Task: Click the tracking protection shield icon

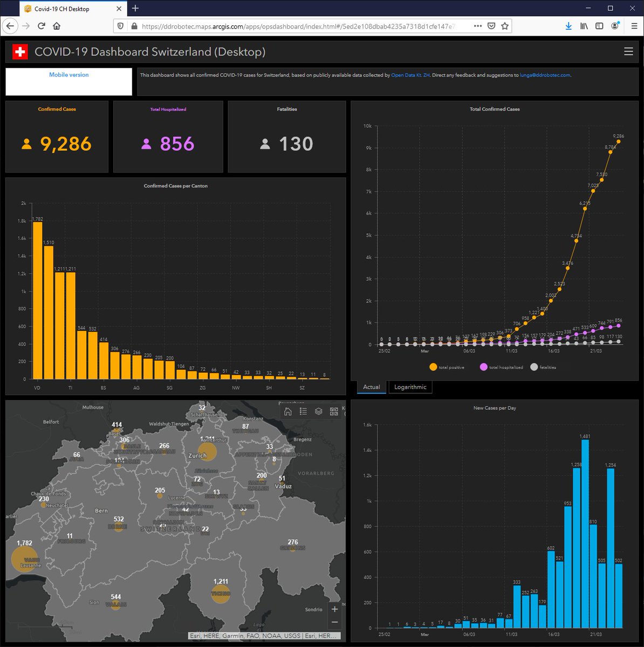Action: tap(120, 25)
